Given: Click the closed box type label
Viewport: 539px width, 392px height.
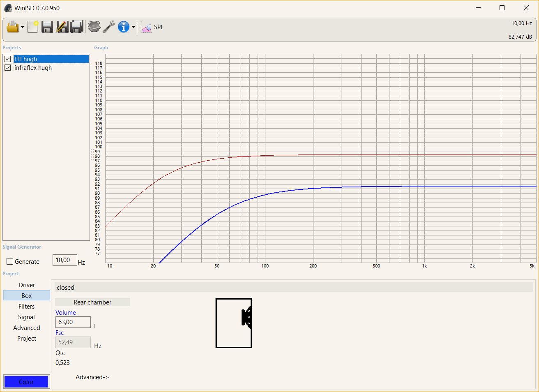Looking at the screenshot, I should point(66,288).
